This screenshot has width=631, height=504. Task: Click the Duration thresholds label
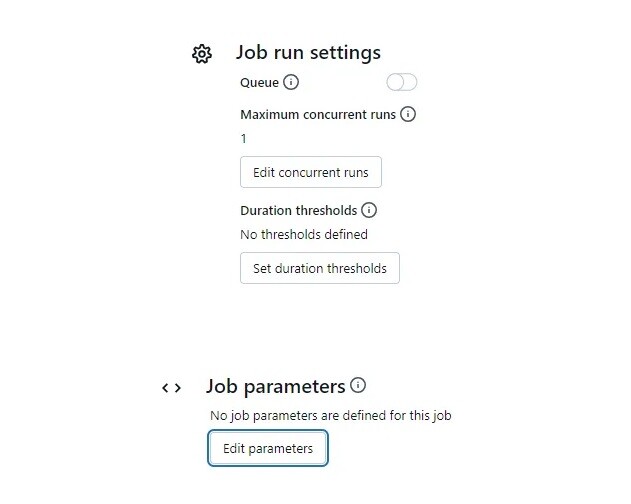pos(298,211)
